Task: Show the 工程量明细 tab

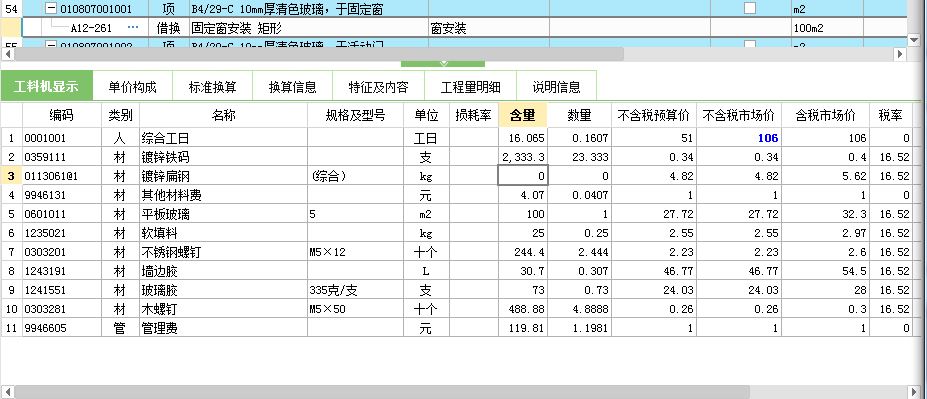Action: (471, 87)
